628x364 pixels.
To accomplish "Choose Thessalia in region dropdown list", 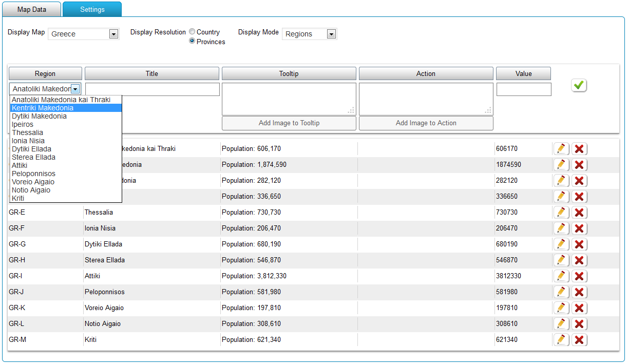I will [66, 132].
